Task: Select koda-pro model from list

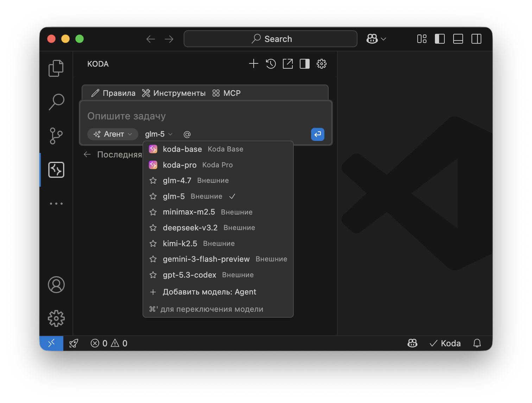Action: tap(180, 165)
